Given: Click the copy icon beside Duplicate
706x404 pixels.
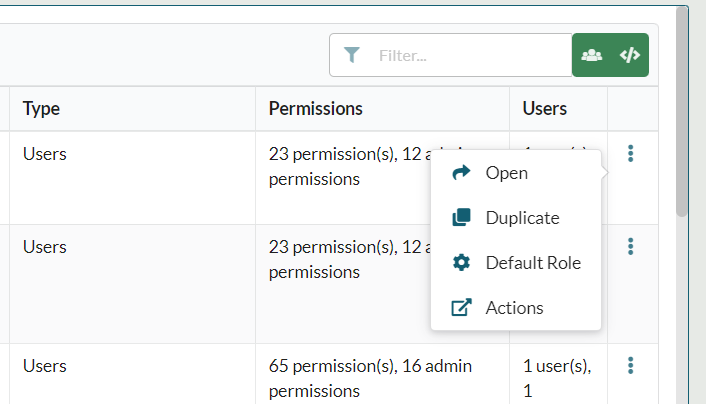Looking at the screenshot, I should (461, 218).
